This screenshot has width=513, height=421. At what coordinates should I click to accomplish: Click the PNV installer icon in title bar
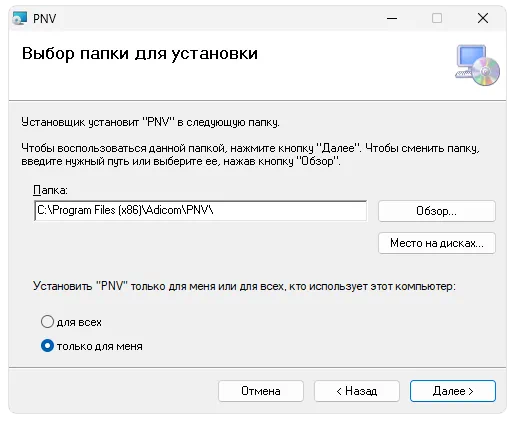click(19, 18)
